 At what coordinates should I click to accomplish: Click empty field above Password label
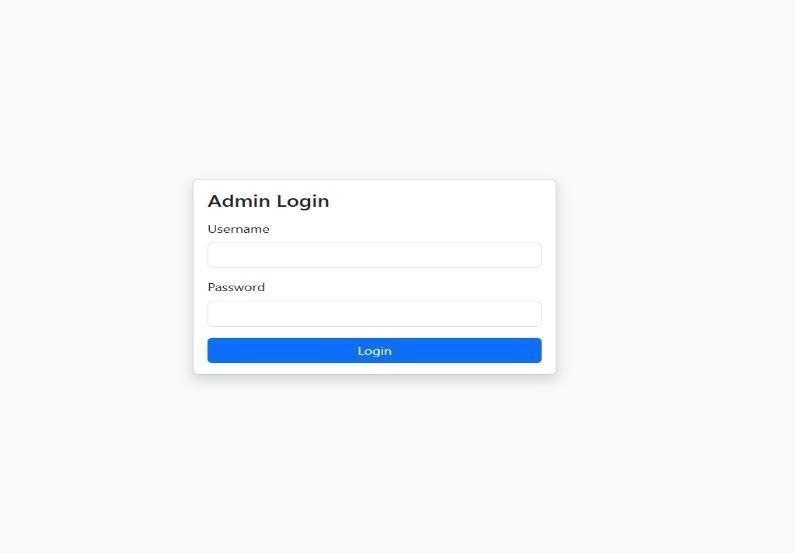pos(374,255)
